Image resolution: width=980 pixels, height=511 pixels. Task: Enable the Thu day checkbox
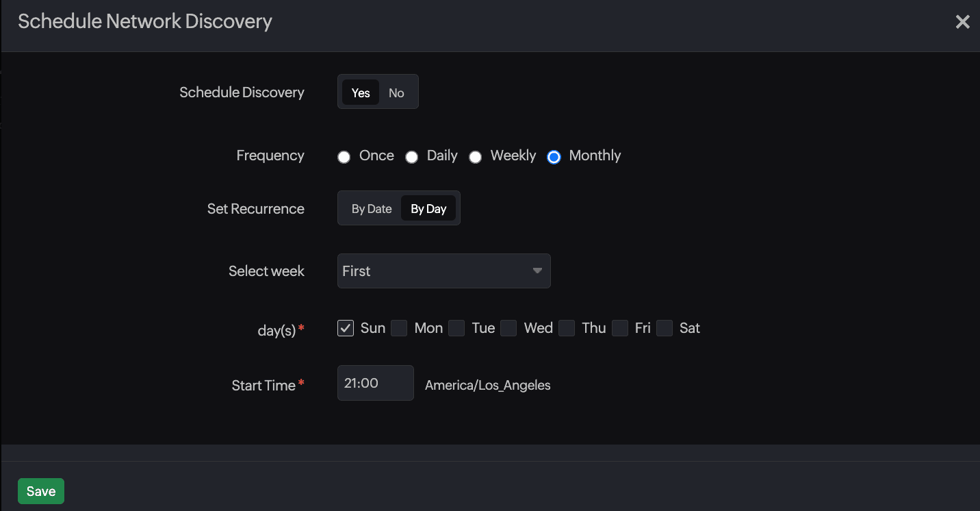[x=567, y=328]
